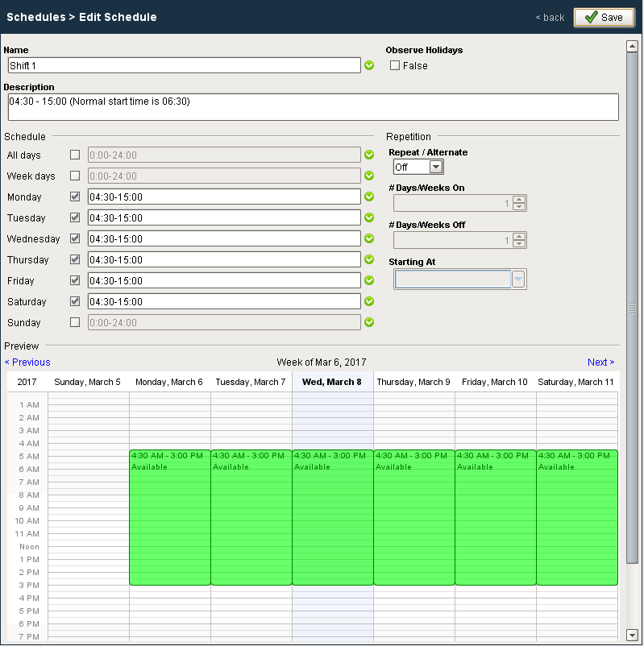Viewport: 644px width, 646px height.
Task: Go to previous week in preview
Action: [x=27, y=362]
